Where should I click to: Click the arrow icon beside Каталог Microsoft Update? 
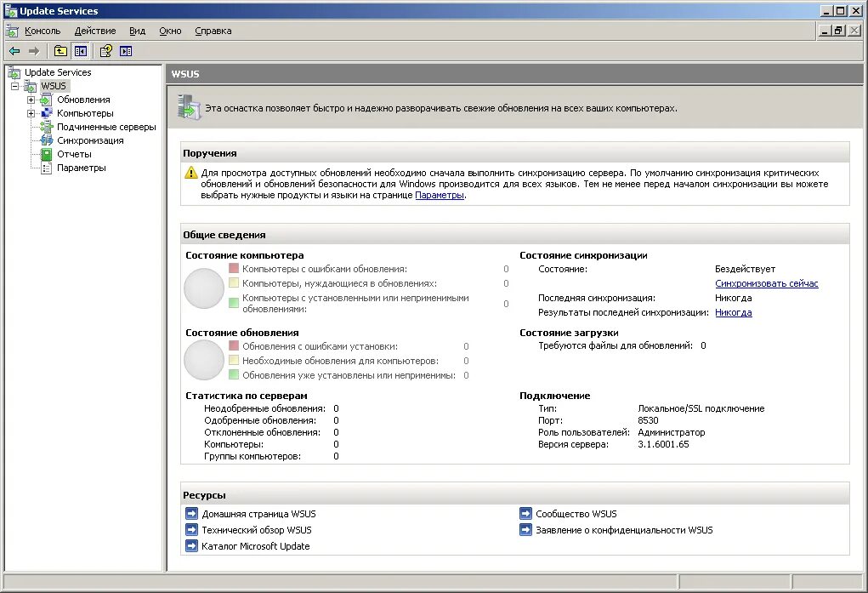191,546
